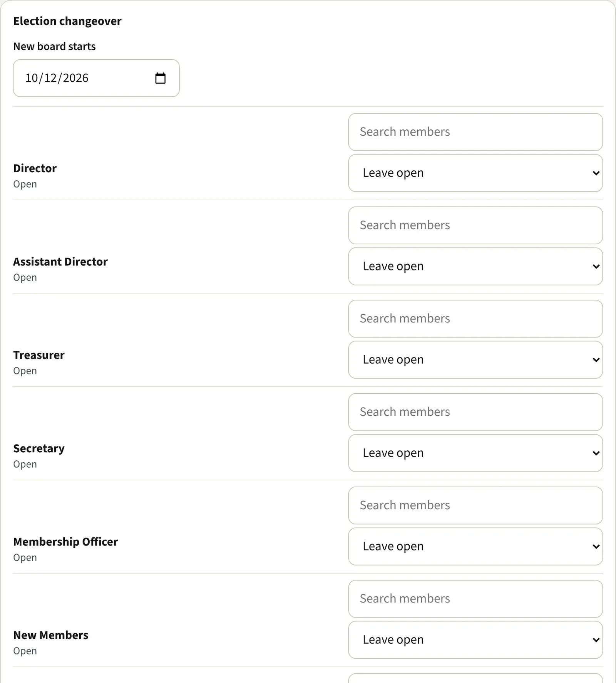
Task: Open the Treasurer Leave open dropdown
Action: tap(475, 360)
